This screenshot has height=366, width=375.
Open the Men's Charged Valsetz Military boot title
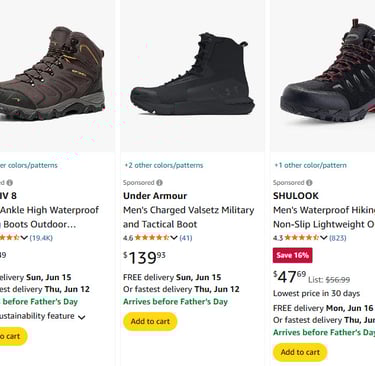point(189,217)
